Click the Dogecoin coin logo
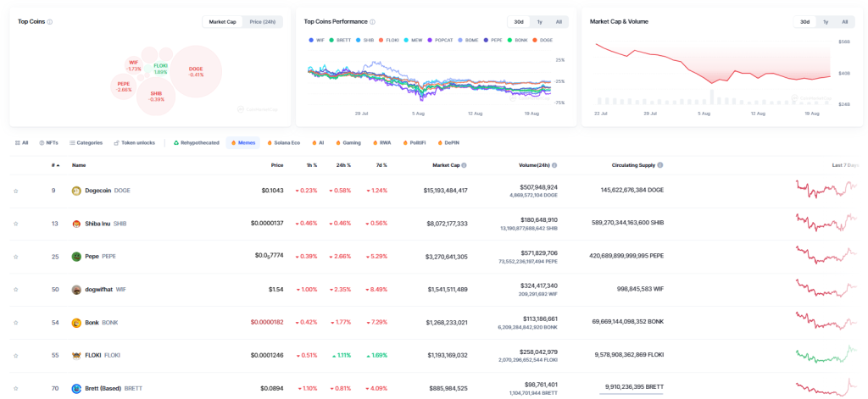The height and width of the screenshot is (399, 868). coord(76,191)
